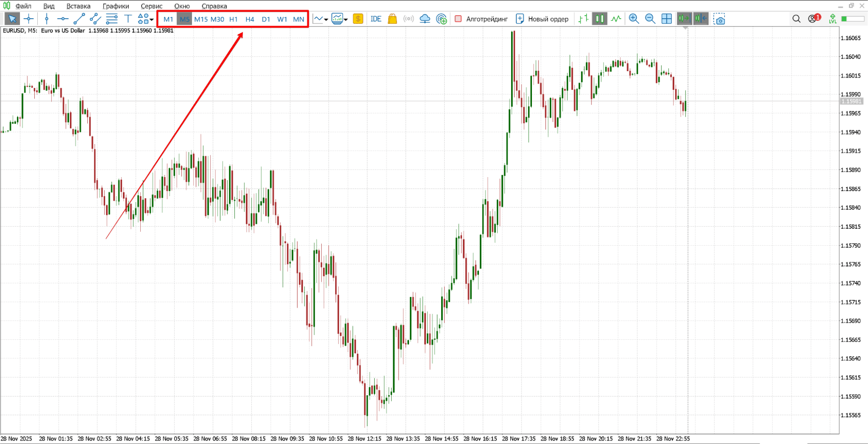
Task: Click the 28 Nov 22:55 time label
Action: [673, 439]
